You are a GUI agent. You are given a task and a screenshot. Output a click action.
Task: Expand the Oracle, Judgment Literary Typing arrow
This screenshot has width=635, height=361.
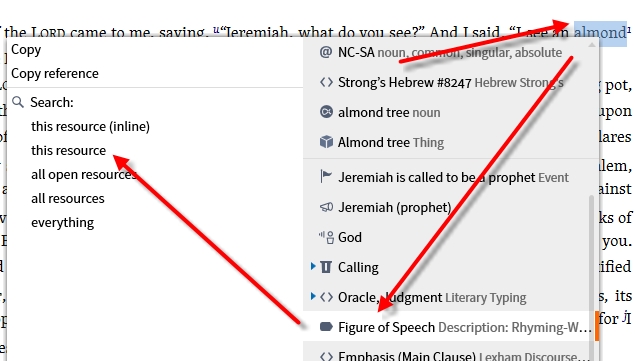313,296
